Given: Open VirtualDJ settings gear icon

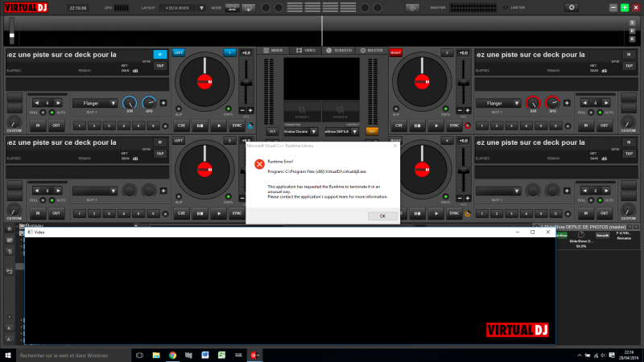Looking at the screenshot, I should tap(572, 7).
